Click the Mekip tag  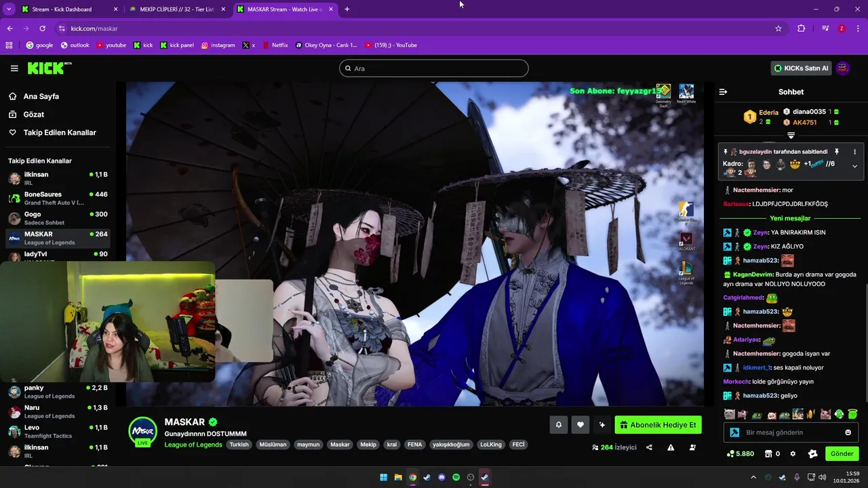tap(368, 445)
